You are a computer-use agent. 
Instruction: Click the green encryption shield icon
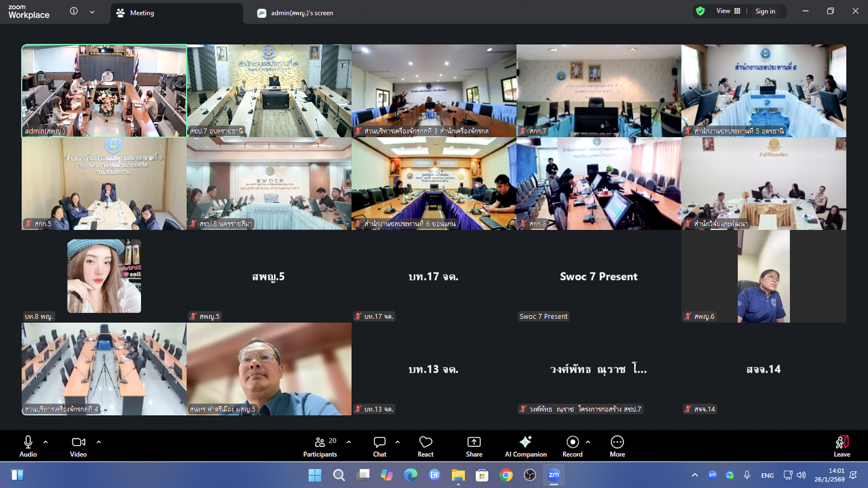(x=700, y=11)
